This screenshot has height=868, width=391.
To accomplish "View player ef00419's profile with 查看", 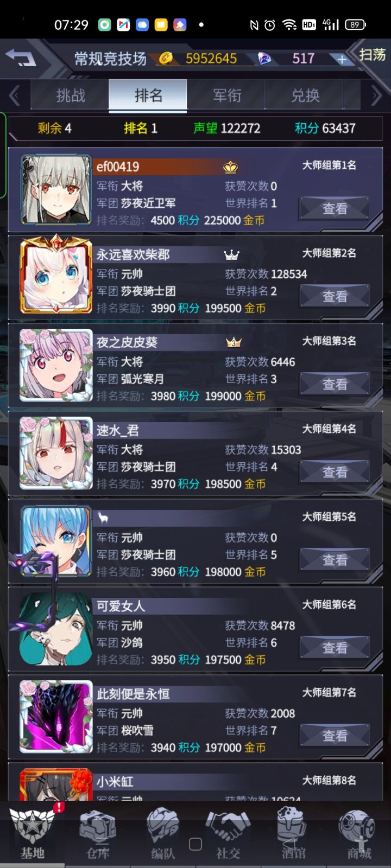I will [335, 208].
